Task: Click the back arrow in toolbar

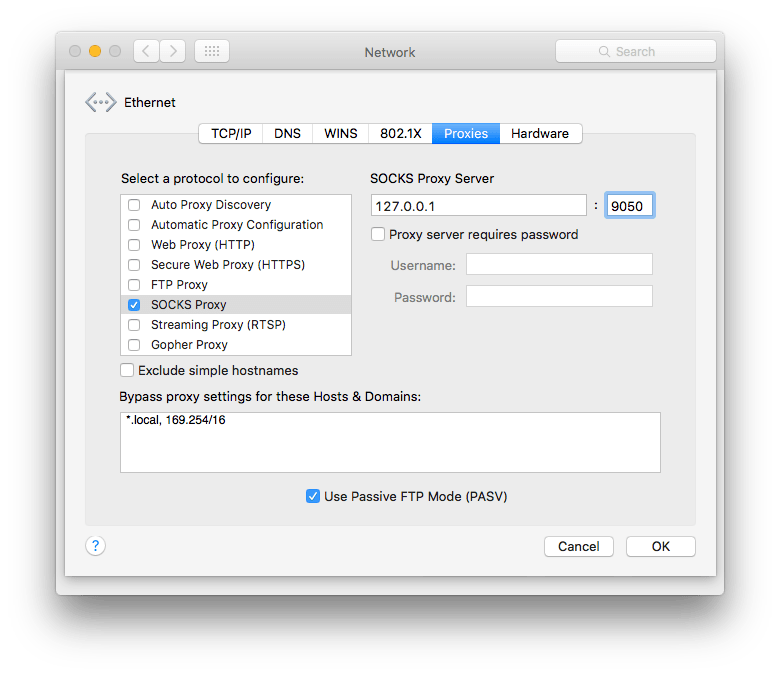Action: [146, 51]
